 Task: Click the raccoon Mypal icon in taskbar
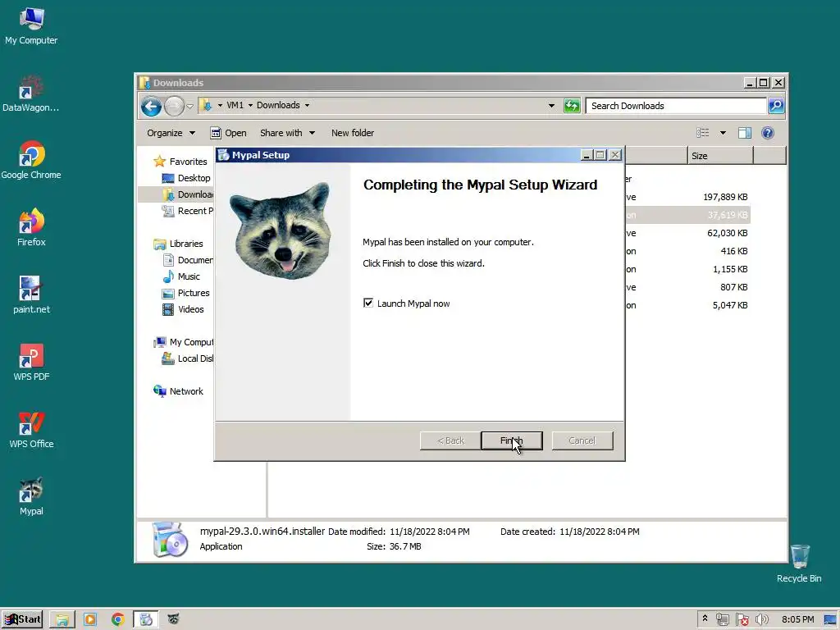pyautogui.click(x=173, y=620)
